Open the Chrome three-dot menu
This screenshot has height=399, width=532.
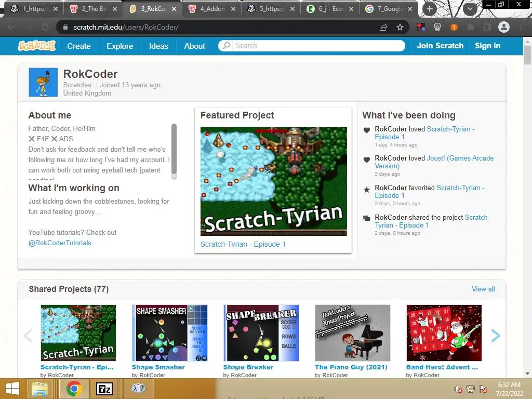[x=521, y=27]
